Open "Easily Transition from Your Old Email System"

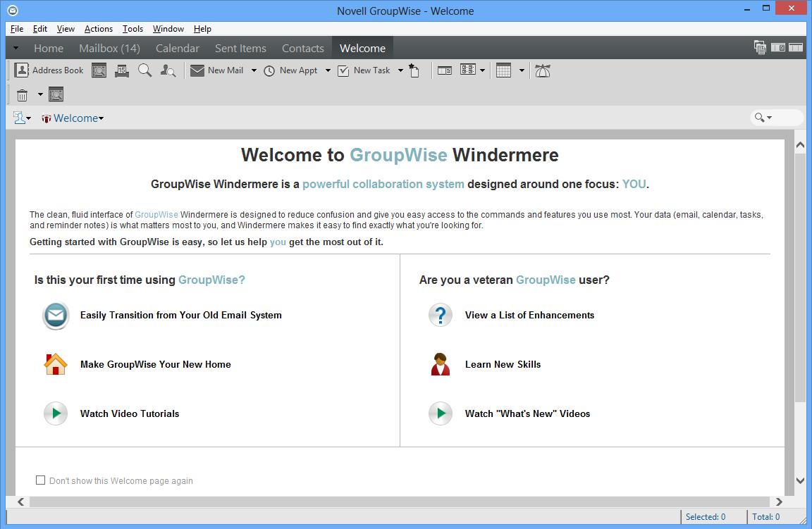pyautogui.click(x=180, y=316)
